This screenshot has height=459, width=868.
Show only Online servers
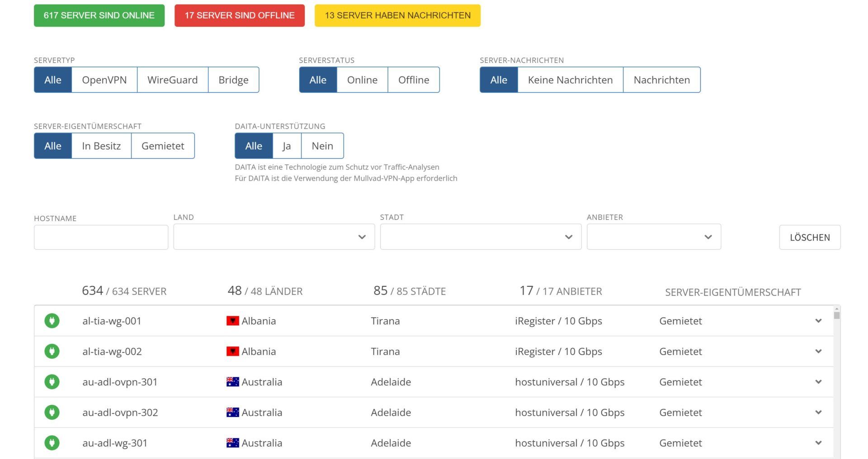(x=362, y=80)
